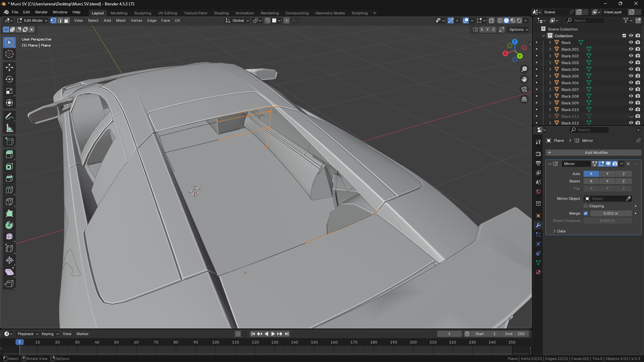Select the Loop Cut tool
This screenshot has height=362, width=644.
(9, 190)
